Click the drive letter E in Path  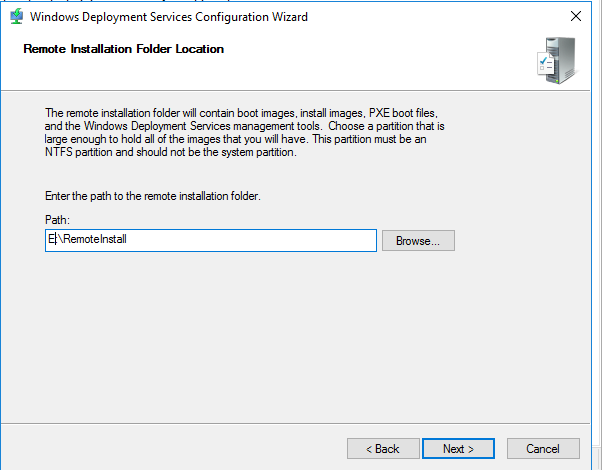pos(51,239)
